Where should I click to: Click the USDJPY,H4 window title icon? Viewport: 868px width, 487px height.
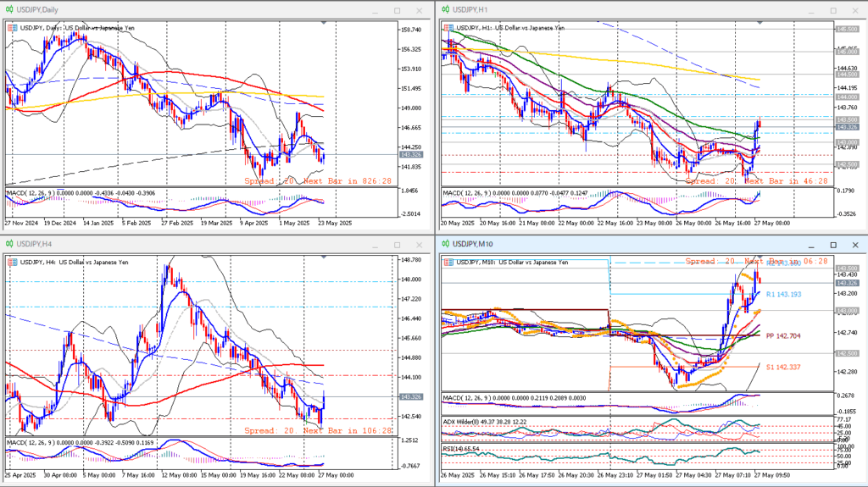point(9,244)
